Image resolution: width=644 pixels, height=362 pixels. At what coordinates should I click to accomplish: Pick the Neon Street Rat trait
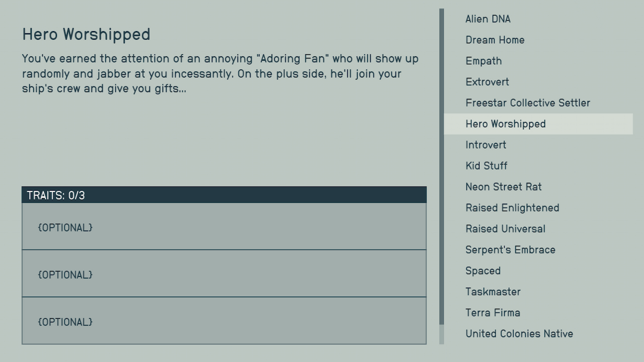coord(503,187)
